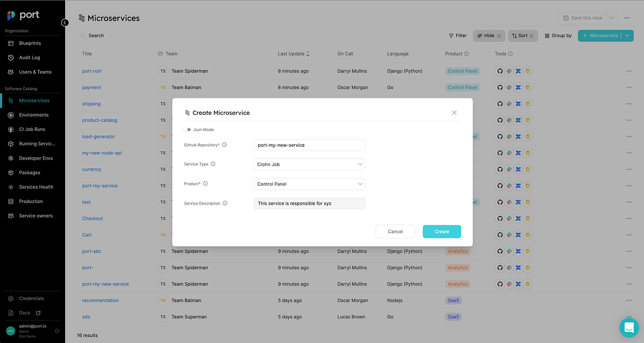Open the payment microservice link
Viewport: 644px width, 343px height.
click(x=91, y=88)
